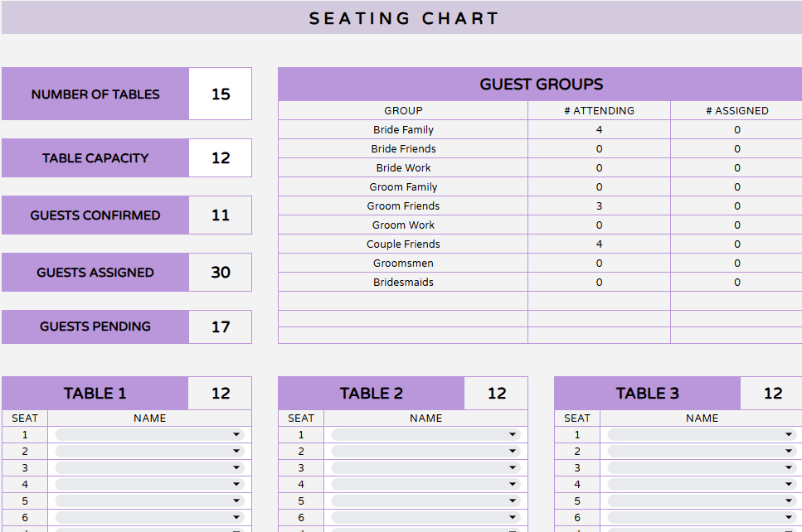Select the GUEST GROUPS header banner
Viewport: 802px width, 532px height.
pos(539,84)
